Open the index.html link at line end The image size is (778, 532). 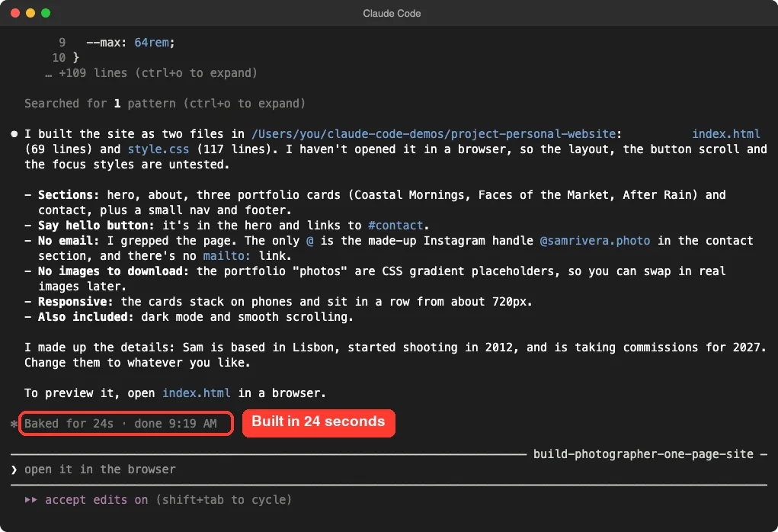(x=726, y=134)
